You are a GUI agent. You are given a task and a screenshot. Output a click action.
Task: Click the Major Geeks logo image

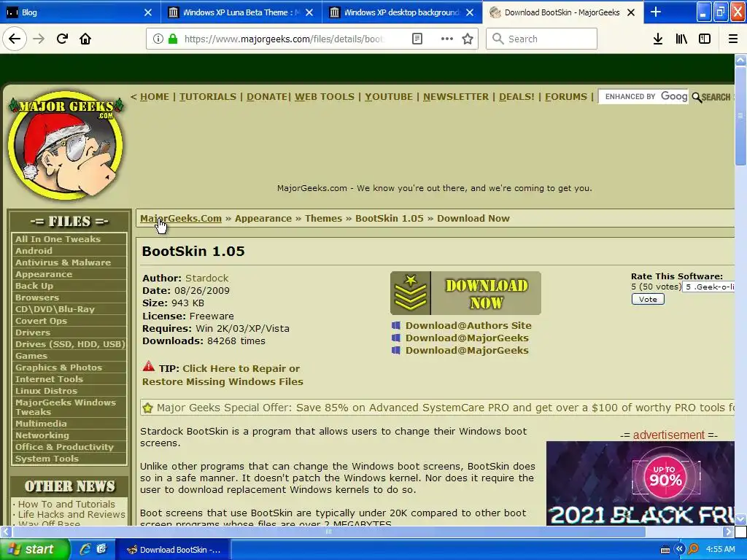click(66, 146)
